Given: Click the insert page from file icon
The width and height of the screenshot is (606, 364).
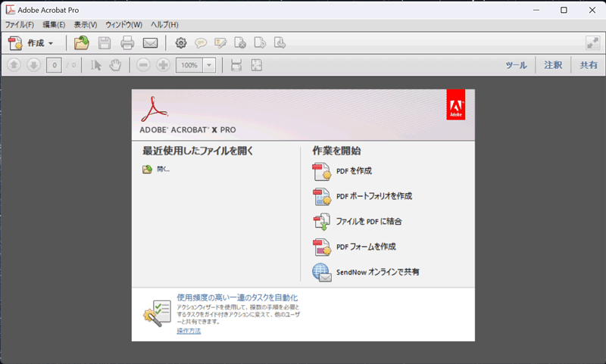Looking at the screenshot, I should [280, 43].
